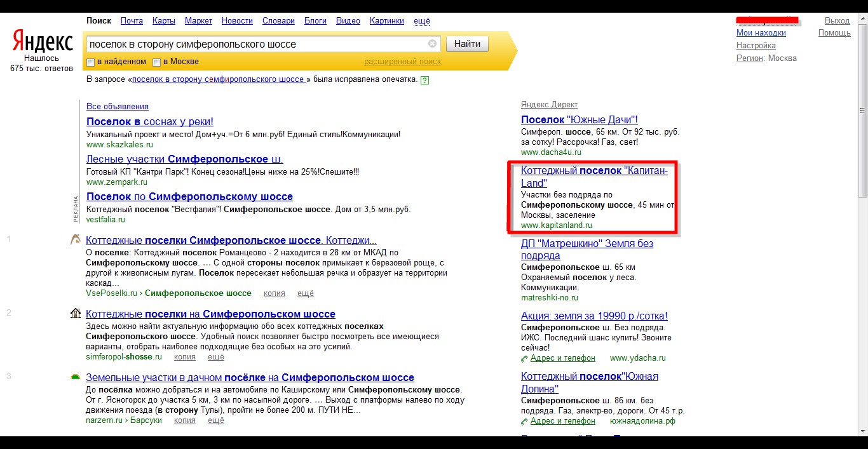Screen dimensions: 868x449
Task: Click the www.dacha4u.ru URL text
Action: [x=551, y=152]
